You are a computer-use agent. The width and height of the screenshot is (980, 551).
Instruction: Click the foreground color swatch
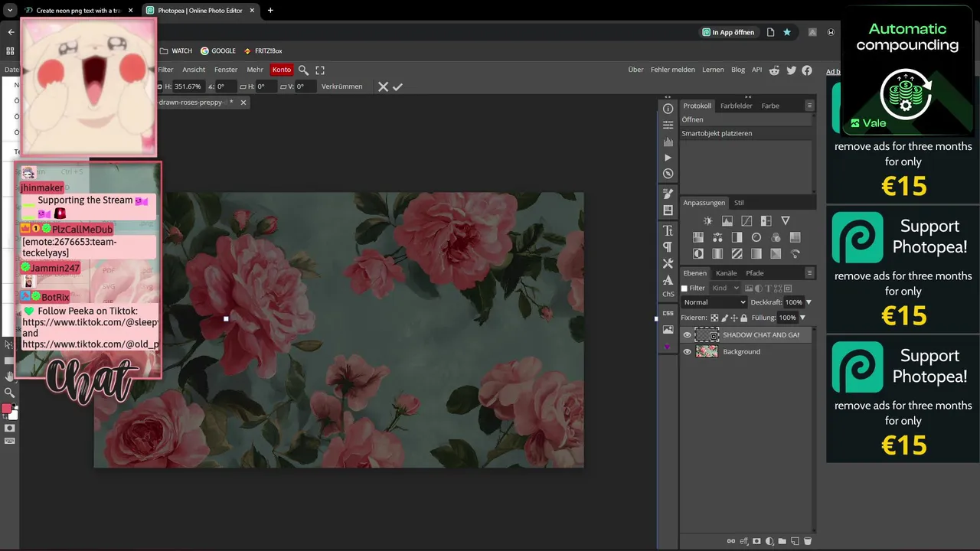click(6, 409)
